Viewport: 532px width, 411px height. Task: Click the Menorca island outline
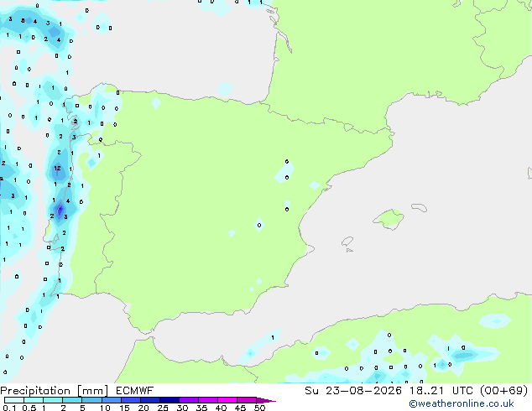pyautogui.click(x=419, y=207)
